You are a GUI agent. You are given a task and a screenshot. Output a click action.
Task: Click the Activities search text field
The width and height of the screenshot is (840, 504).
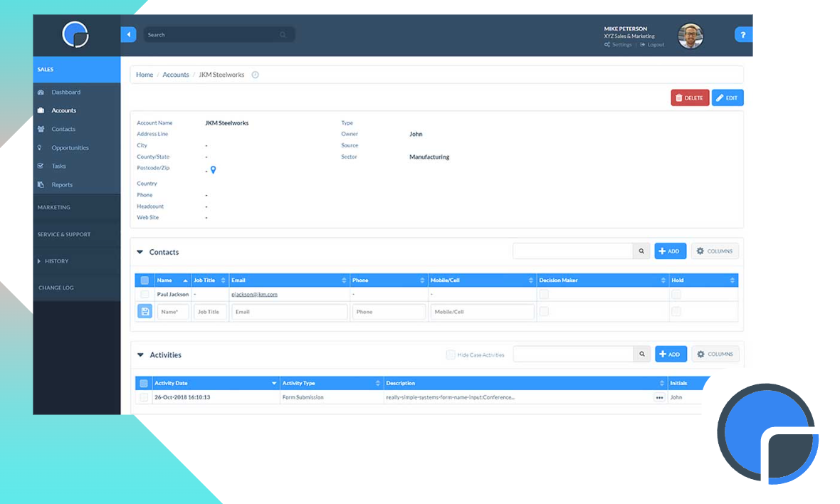coord(573,354)
